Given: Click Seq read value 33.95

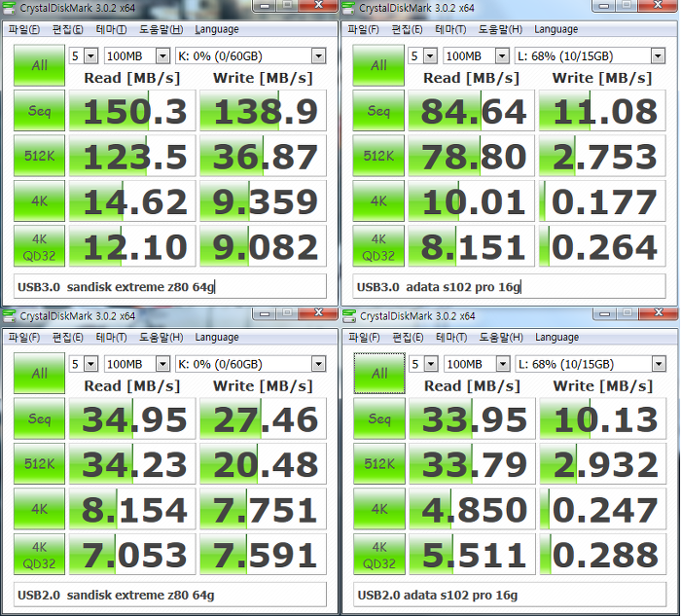Looking at the screenshot, I should [472, 418].
